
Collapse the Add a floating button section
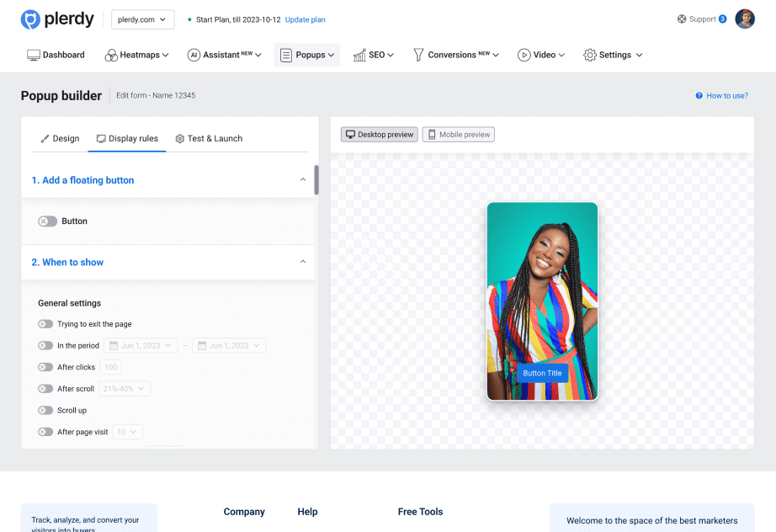303,179
